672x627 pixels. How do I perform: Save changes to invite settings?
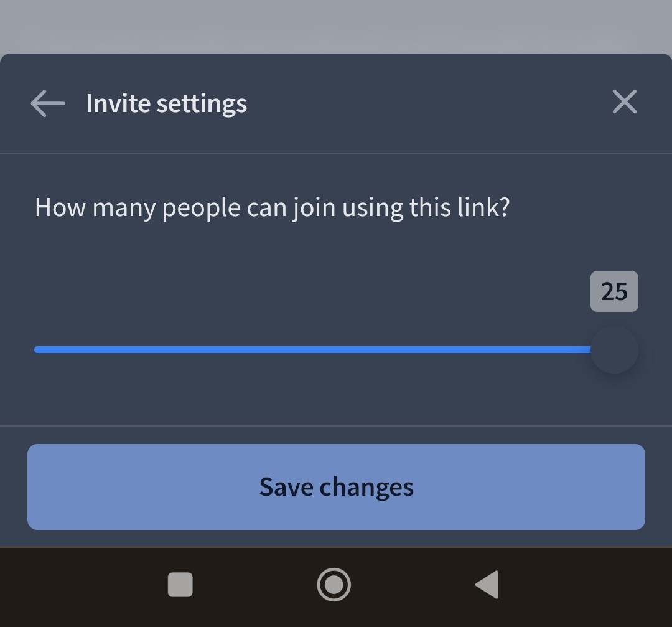336,487
